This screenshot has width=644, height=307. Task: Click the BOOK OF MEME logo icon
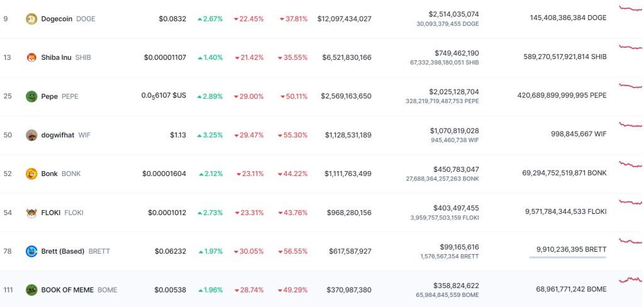[x=31, y=290]
